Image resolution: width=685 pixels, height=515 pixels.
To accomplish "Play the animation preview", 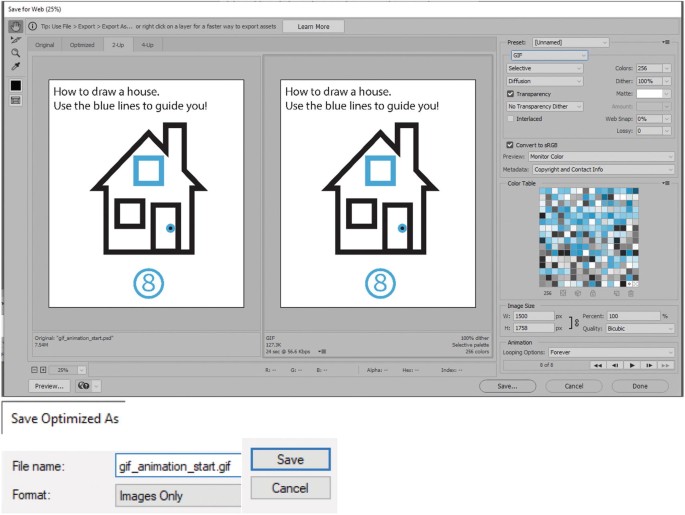I will 632,365.
